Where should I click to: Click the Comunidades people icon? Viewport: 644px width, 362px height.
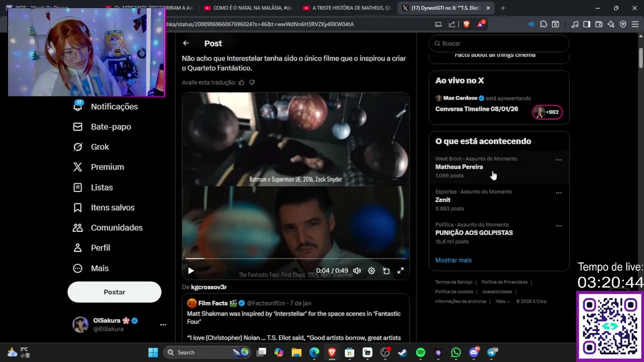click(77, 228)
